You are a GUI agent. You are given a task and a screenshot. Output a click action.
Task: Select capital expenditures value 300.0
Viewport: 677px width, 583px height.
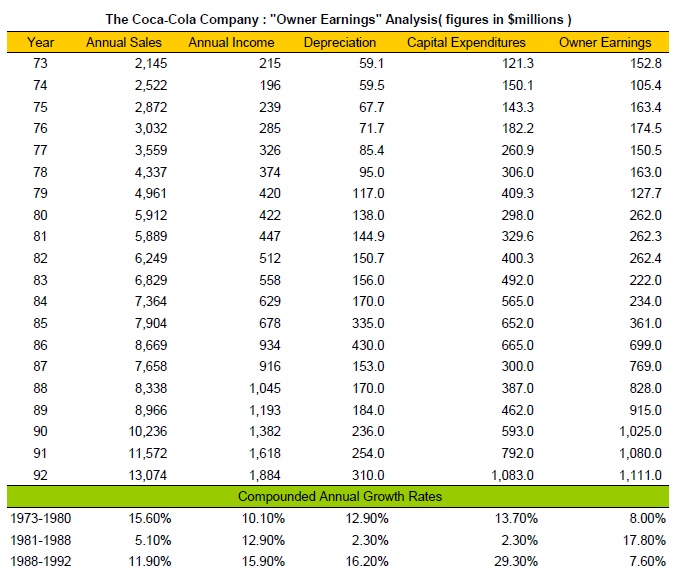click(518, 366)
